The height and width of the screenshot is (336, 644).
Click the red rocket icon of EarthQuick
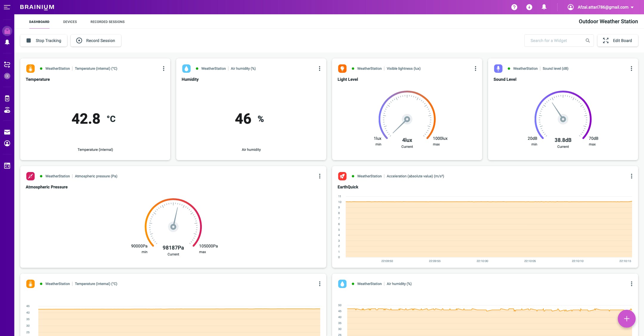(342, 176)
